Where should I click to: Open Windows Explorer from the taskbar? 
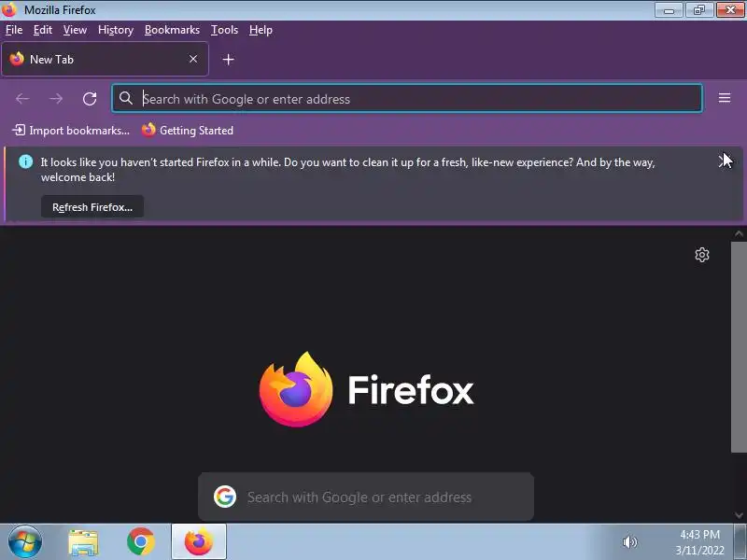(83, 542)
